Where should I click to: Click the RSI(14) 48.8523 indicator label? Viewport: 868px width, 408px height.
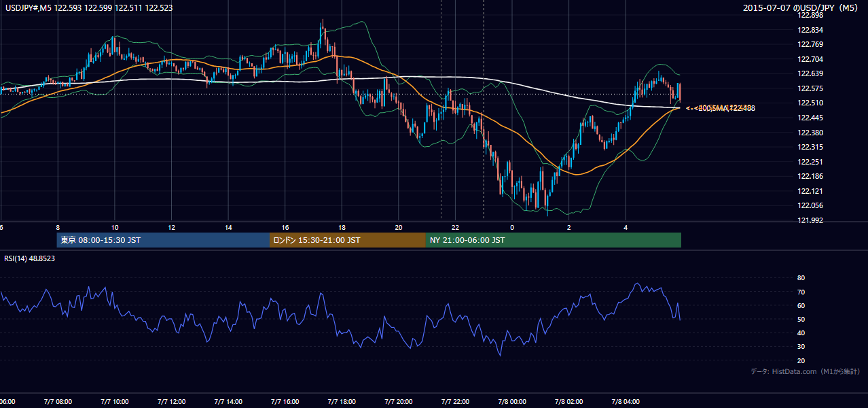[30, 258]
